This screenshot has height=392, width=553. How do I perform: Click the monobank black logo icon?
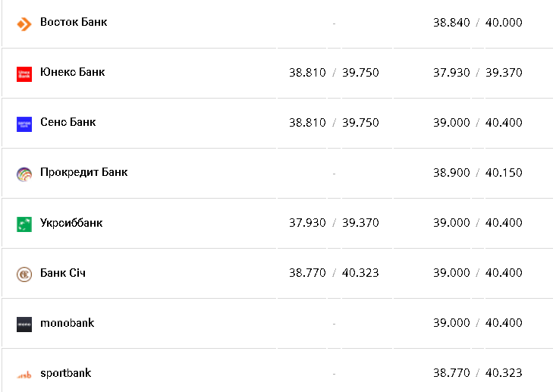[x=24, y=324]
